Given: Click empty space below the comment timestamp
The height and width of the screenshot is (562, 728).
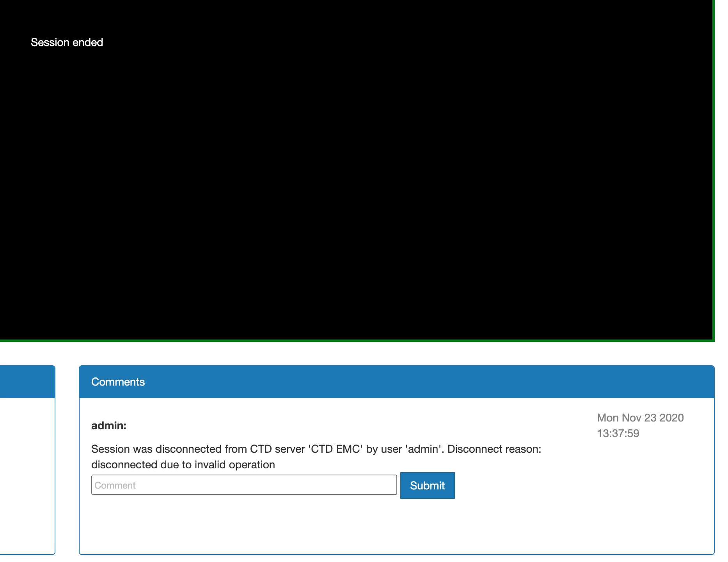Looking at the screenshot, I should [640, 488].
